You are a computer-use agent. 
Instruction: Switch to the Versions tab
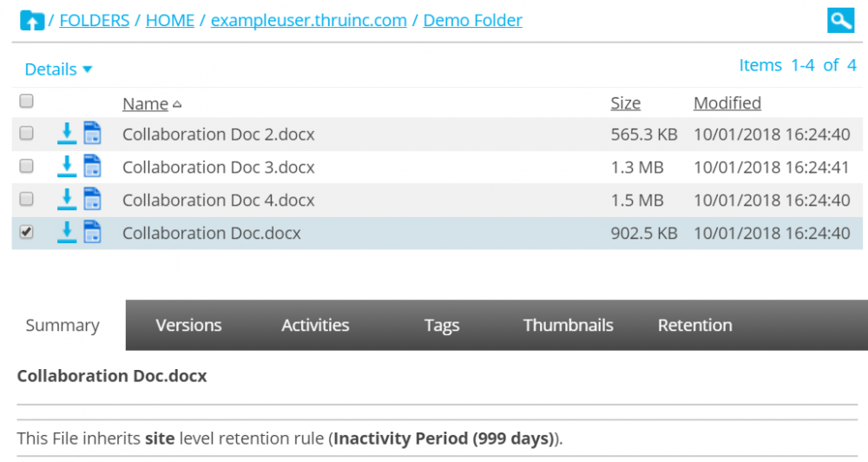pyautogui.click(x=188, y=326)
